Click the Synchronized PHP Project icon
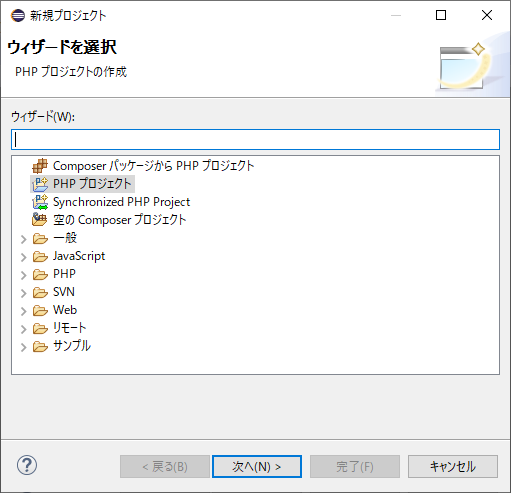The height and width of the screenshot is (493, 511). (40, 202)
